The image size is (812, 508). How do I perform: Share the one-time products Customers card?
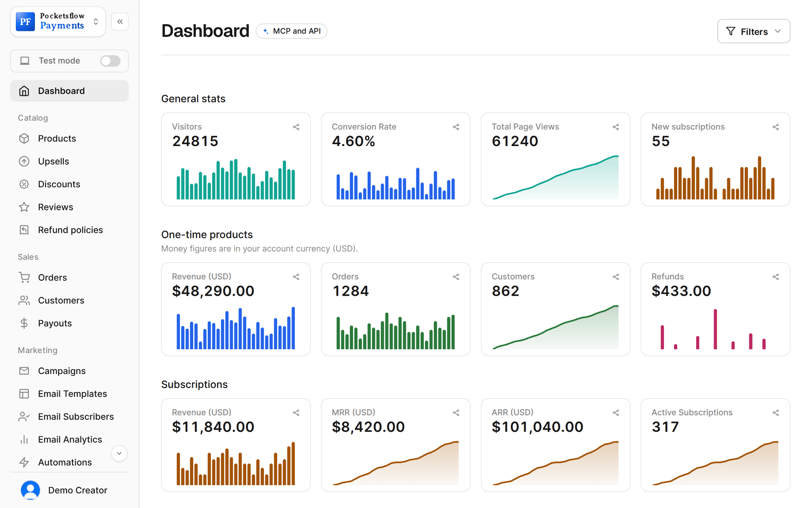(x=616, y=277)
